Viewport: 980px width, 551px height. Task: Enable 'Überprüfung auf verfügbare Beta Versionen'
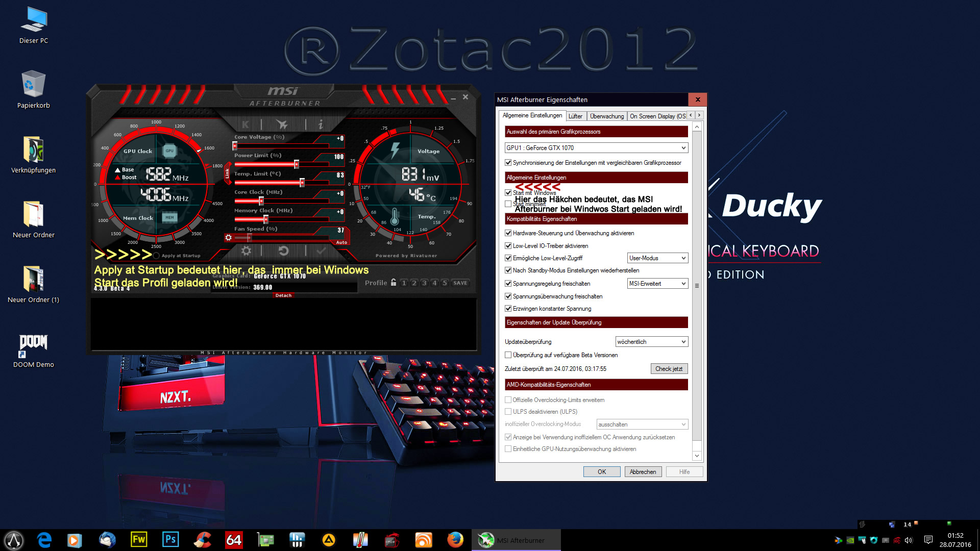[x=508, y=355]
